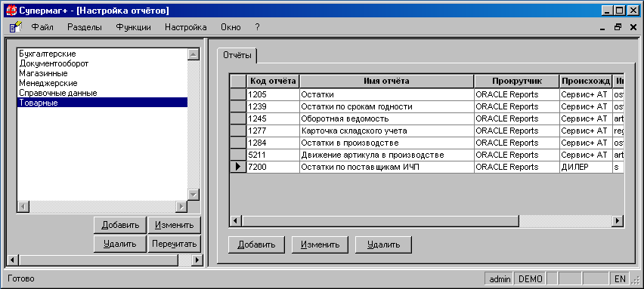This screenshot has width=644, height=289.
Task: Click Удалить button below reports table
Action: pos(383,244)
